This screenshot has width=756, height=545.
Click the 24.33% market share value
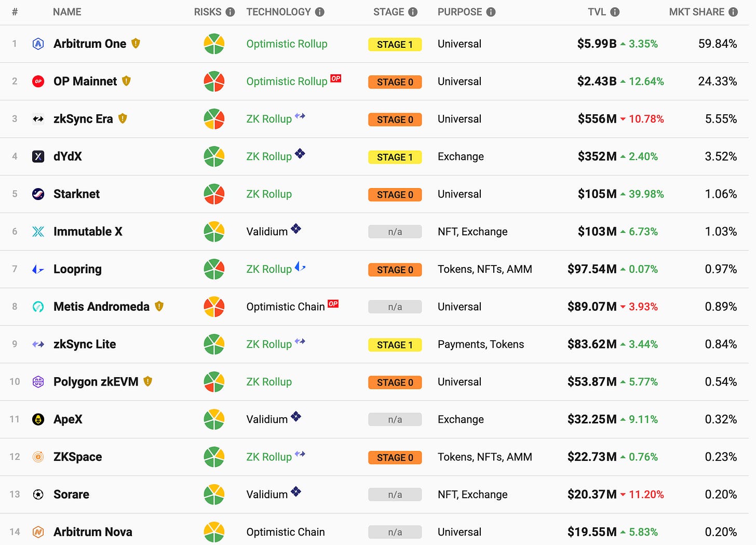(718, 81)
